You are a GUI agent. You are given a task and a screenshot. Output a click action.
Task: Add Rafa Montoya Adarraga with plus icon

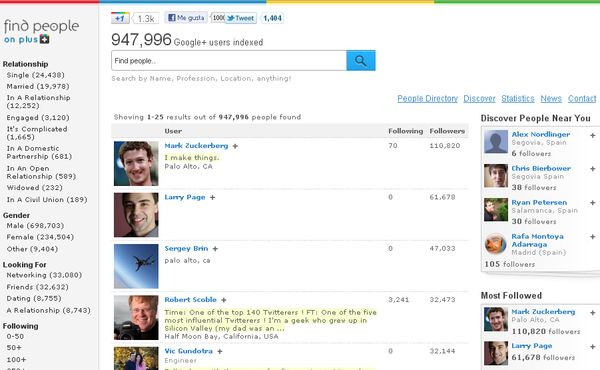592,237
